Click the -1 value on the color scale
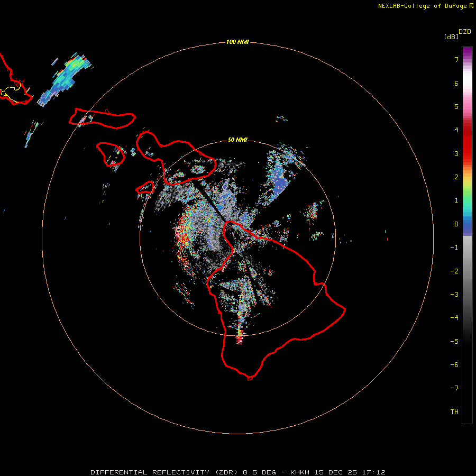This screenshot has height=476, width=476. click(x=454, y=248)
